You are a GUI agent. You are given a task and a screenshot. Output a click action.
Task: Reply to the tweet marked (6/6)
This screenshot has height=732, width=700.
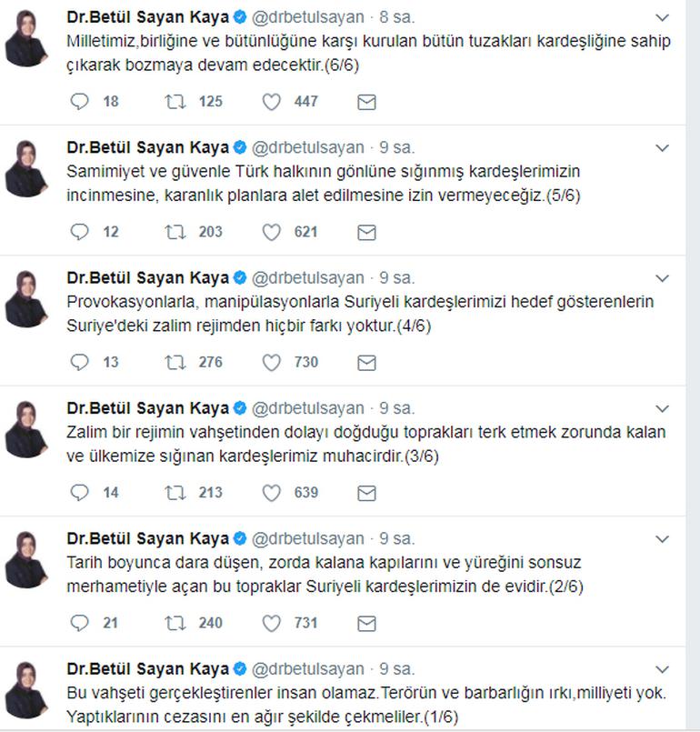tap(79, 101)
